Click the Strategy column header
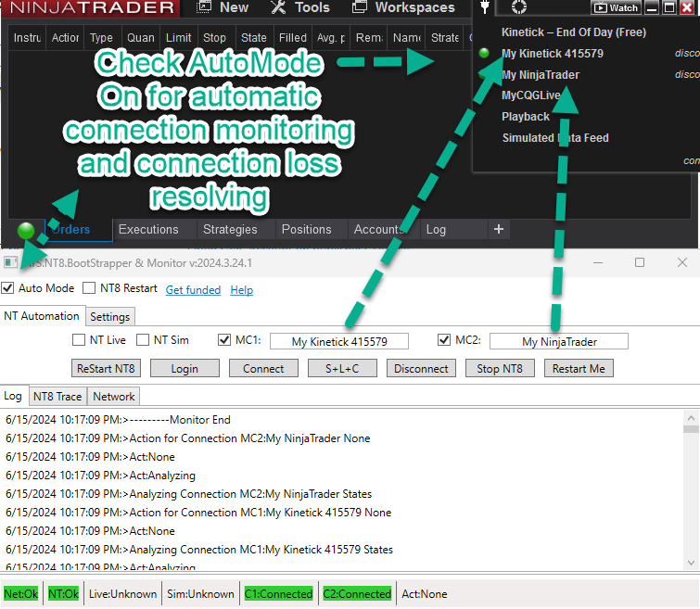The height and width of the screenshot is (609, 700). tap(445, 38)
